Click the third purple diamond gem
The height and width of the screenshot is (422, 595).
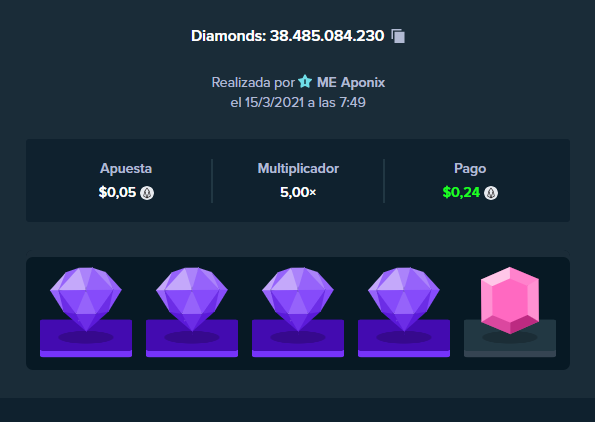point(298,299)
